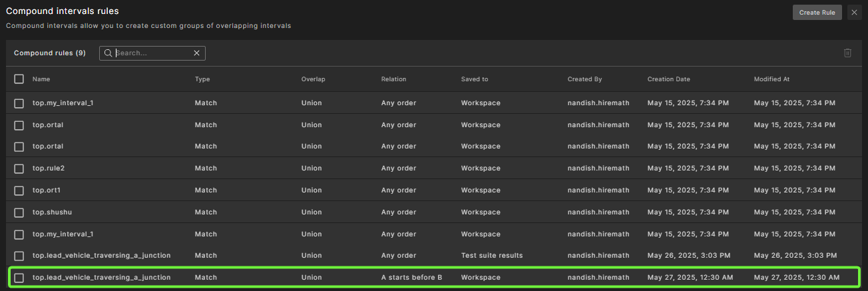Click the Saved to column header

point(475,79)
